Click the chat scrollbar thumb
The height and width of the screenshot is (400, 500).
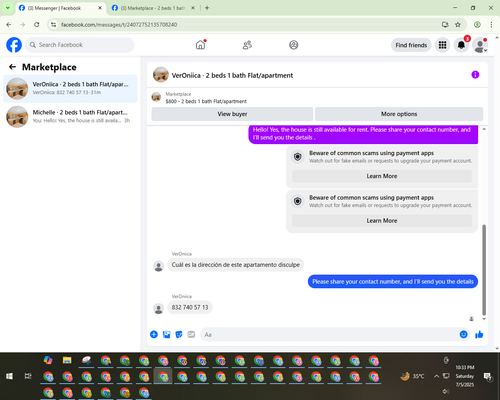[484, 270]
